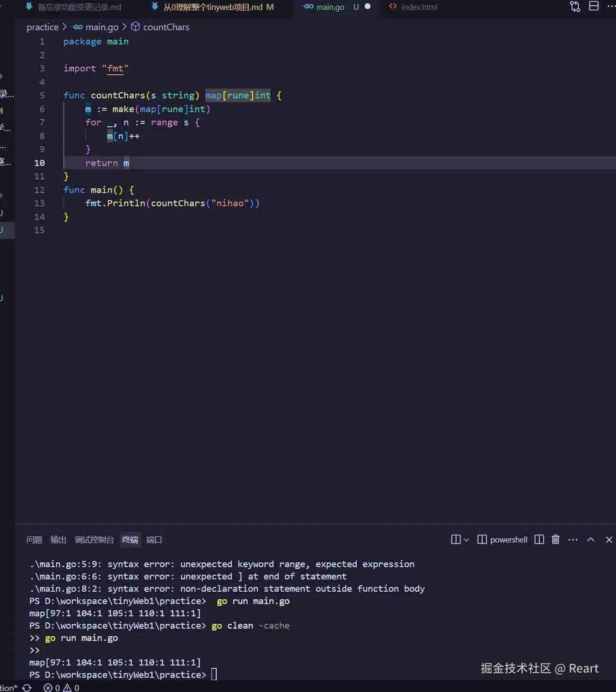Image resolution: width=616 pixels, height=692 pixels.
Task: Open the 备忘录功能变更记录.md tab
Action: point(79,7)
